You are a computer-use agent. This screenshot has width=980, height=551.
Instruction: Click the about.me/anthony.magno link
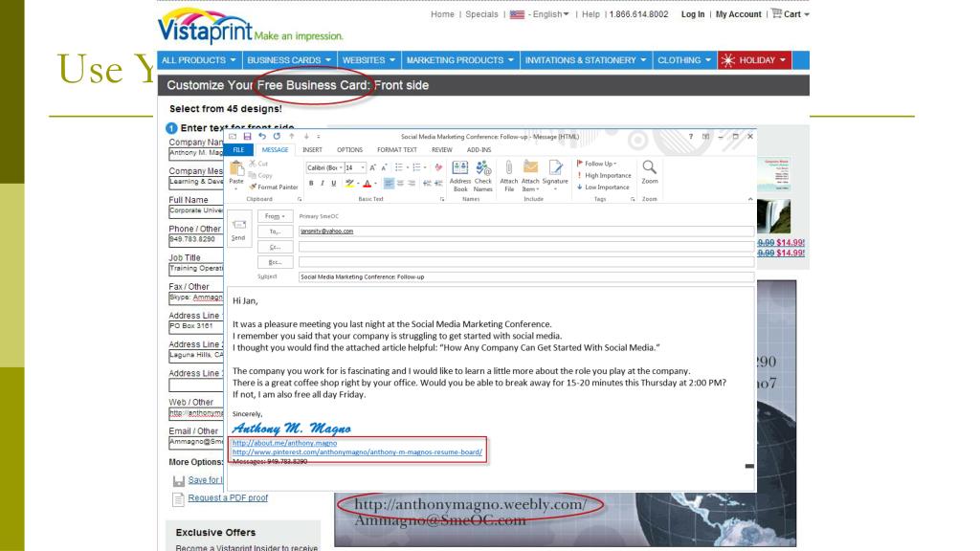tap(284, 443)
